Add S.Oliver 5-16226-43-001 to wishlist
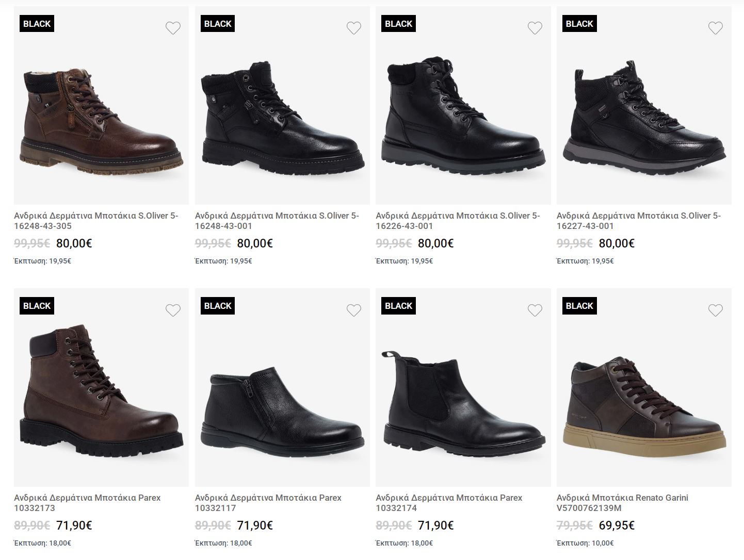This screenshot has width=744, height=560. tap(535, 28)
